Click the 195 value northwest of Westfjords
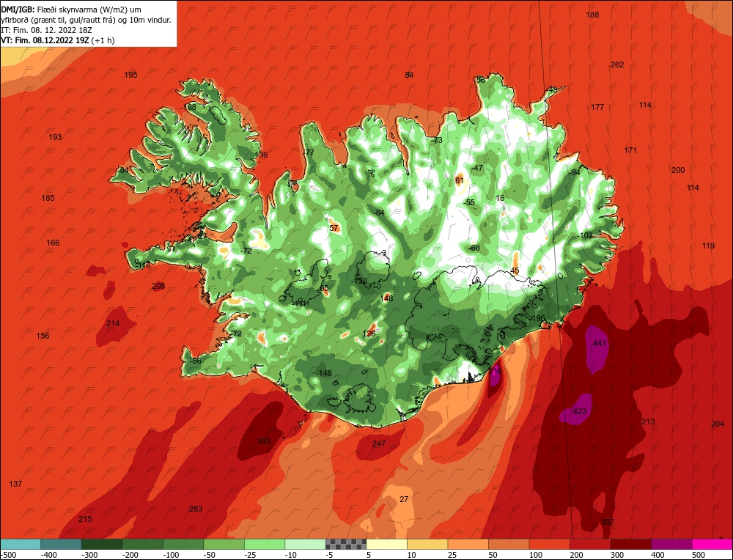The height and width of the screenshot is (560, 733). (131, 75)
